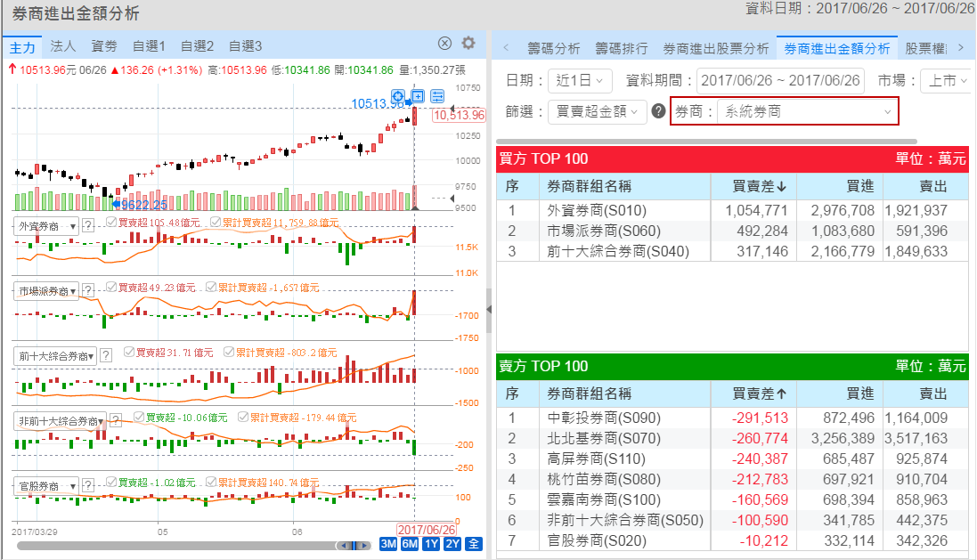Toggle 買賣超 checkbox in 官股券商 panel
This screenshot has height=560, width=977.
pos(110,483)
